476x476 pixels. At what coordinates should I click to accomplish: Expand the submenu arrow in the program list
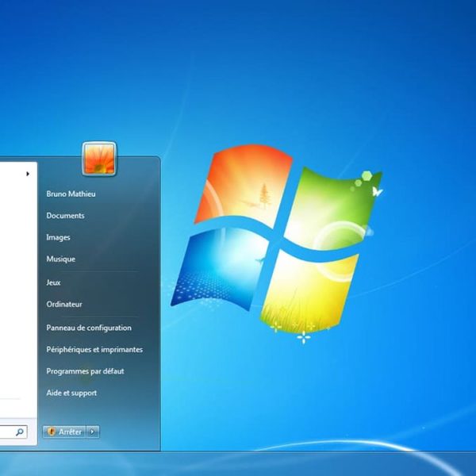[x=28, y=174]
